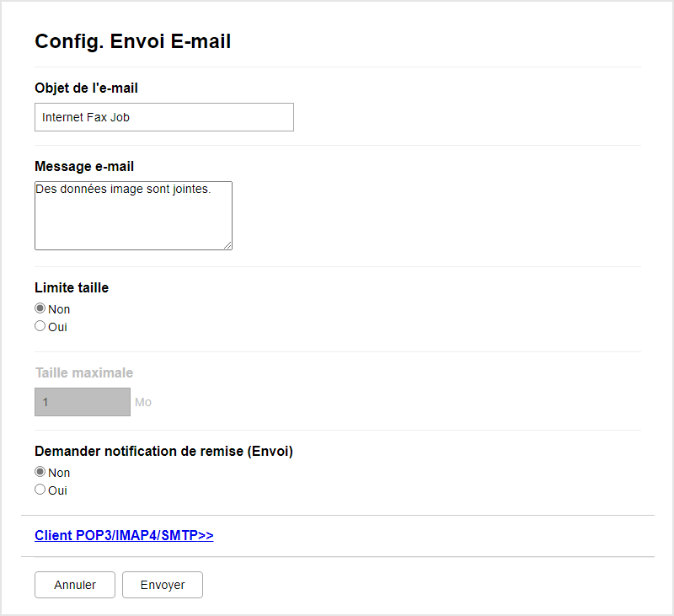The image size is (674, 616).
Task: Click the Objet de l'e-mail label
Action: [x=87, y=88]
